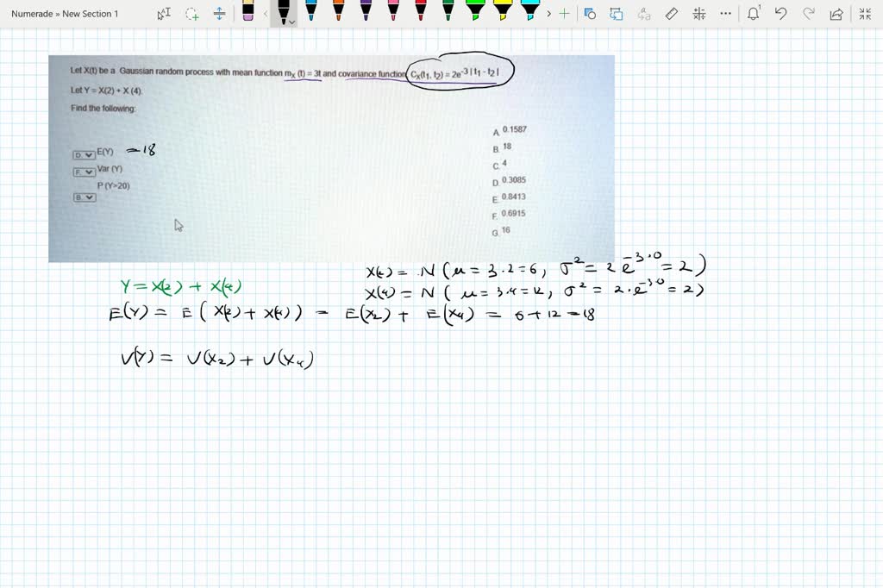Viewport: 883px width, 588px height.
Task: Click the plus icon to add new page
Action: point(565,14)
